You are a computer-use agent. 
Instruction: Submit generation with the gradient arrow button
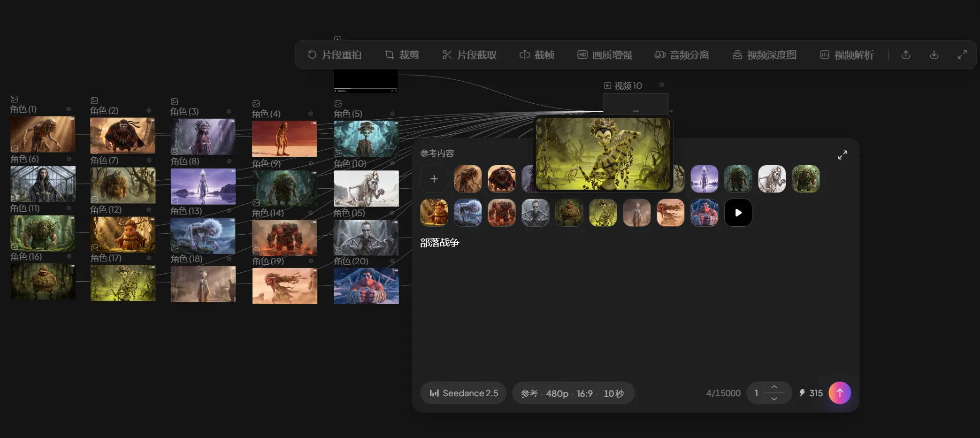click(840, 393)
